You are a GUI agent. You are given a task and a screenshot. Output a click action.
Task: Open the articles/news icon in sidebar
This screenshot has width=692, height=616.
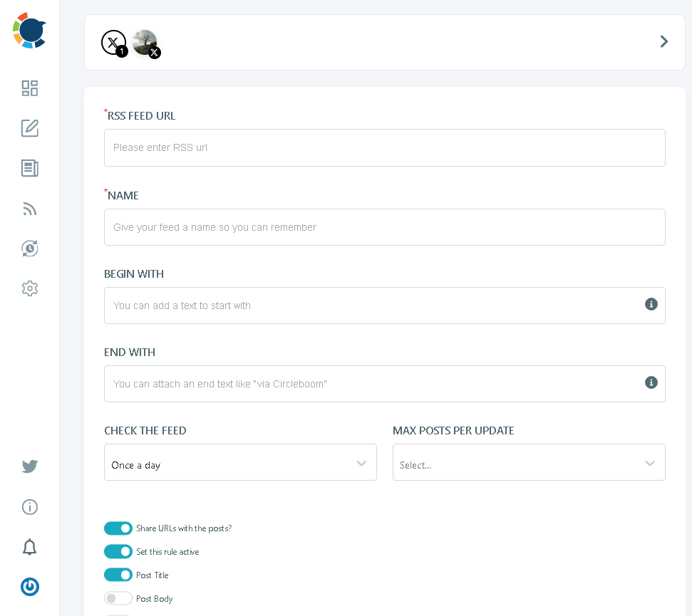(29, 168)
